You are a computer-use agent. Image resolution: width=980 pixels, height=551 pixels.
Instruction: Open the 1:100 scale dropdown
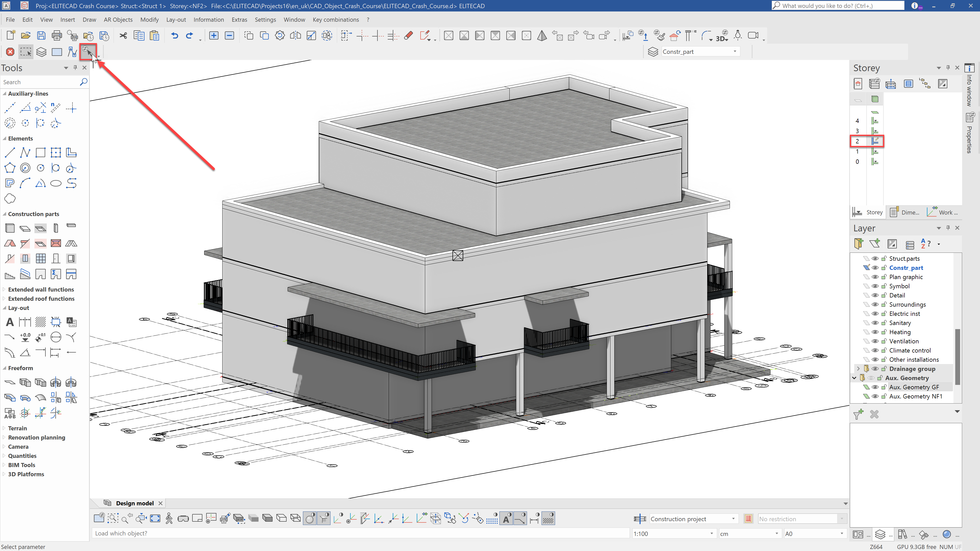712,533
